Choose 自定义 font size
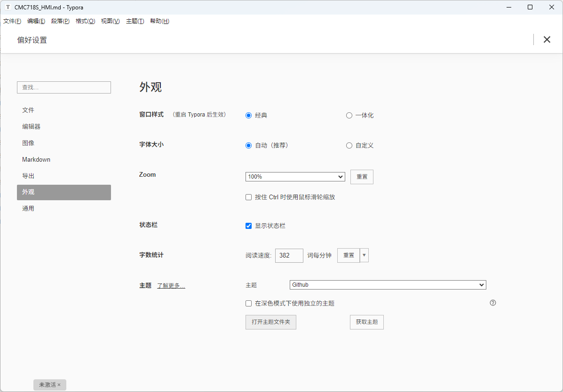 (349, 145)
